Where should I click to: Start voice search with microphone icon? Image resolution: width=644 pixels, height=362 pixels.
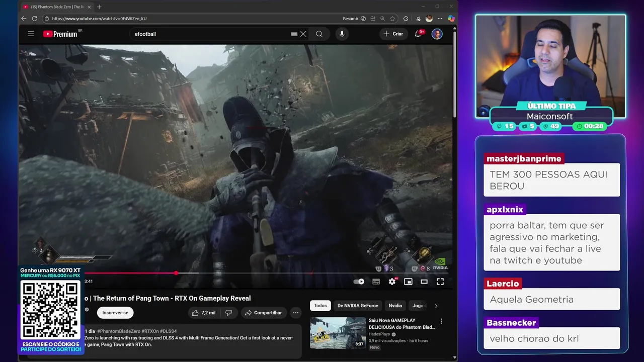[342, 34]
